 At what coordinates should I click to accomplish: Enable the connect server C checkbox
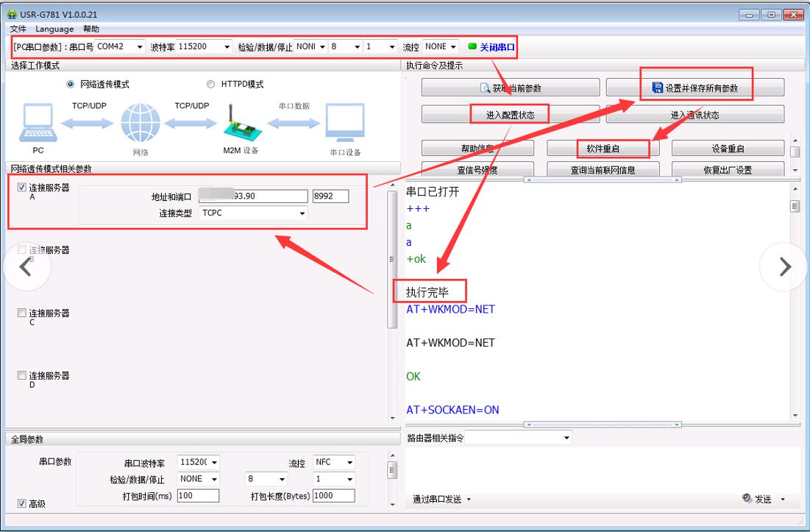click(x=21, y=313)
